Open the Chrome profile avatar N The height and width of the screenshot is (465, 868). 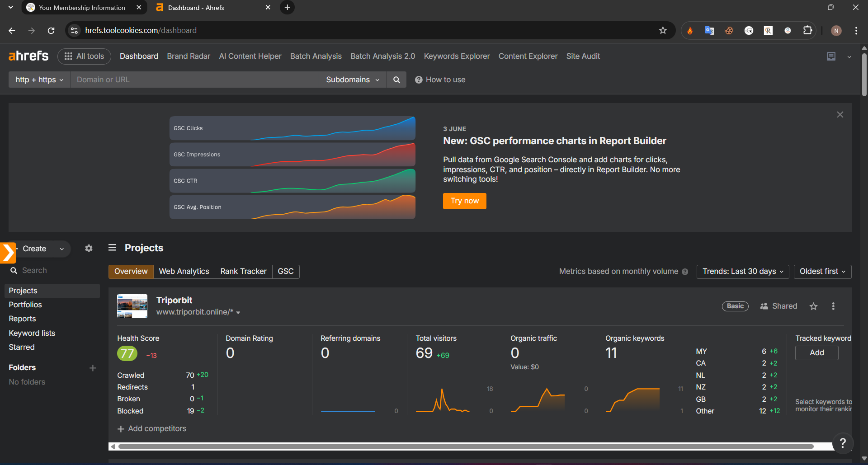pyautogui.click(x=836, y=31)
